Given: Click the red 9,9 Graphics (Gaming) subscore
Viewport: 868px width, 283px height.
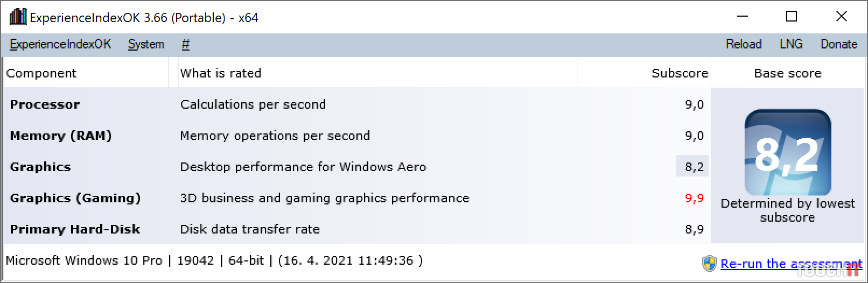Looking at the screenshot, I should [x=694, y=198].
